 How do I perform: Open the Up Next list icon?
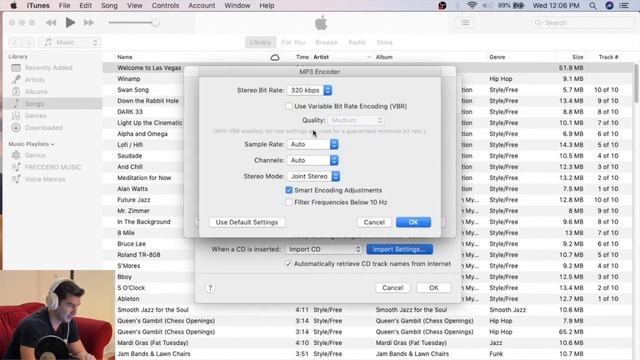point(465,23)
